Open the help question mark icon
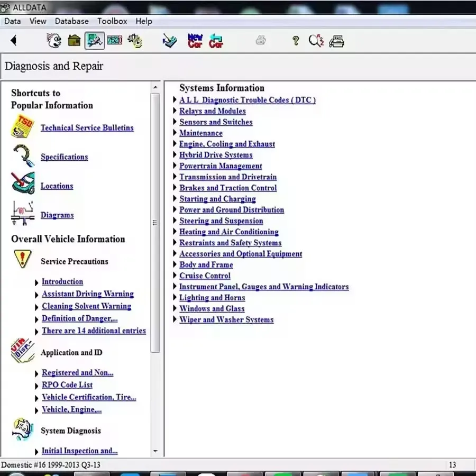Viewport: 476px width, 476px height. pyautogui.click(x=296, y=41)
